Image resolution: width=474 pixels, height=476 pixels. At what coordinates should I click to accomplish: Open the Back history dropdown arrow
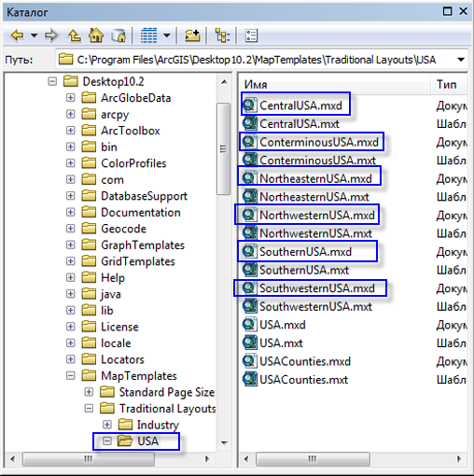coord(34,35)
